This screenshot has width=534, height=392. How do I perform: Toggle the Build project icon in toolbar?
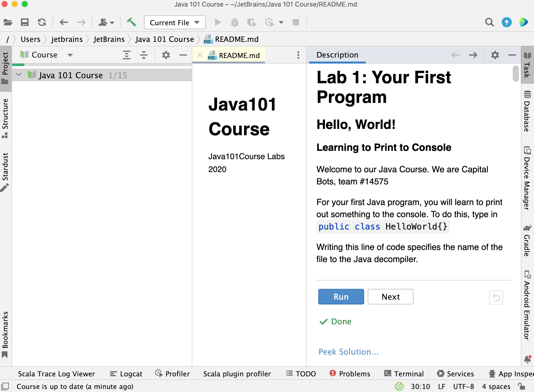pyautogui.click(x=131, y=22)
